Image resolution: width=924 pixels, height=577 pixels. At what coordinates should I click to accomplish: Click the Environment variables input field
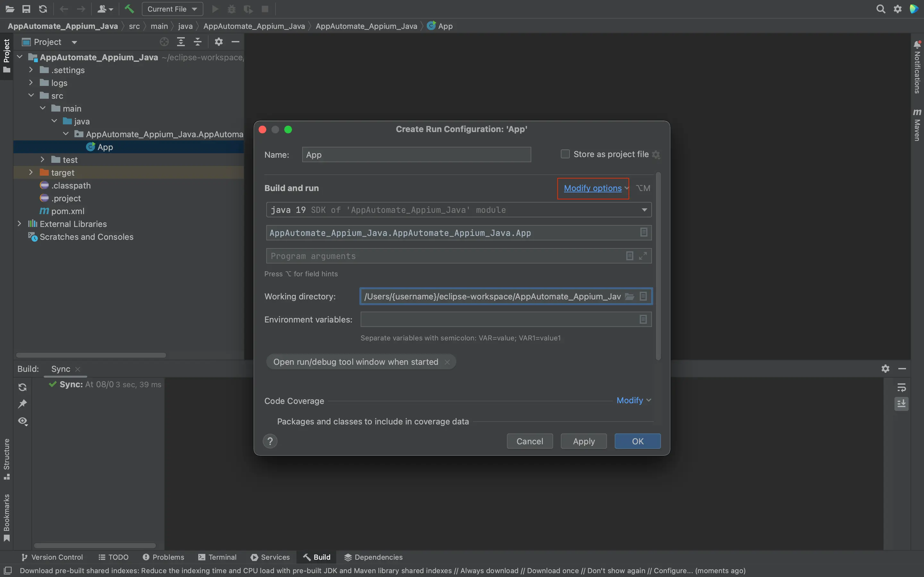498,319
